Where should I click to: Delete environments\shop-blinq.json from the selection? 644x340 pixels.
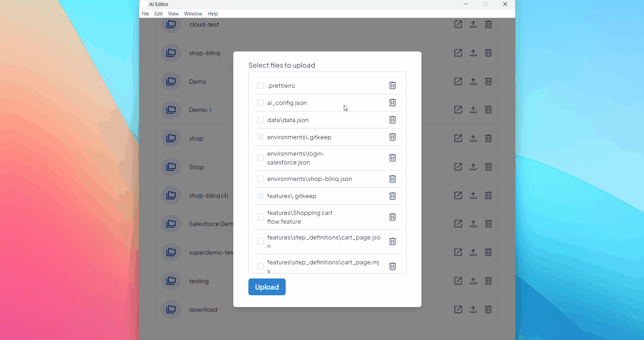392,179
